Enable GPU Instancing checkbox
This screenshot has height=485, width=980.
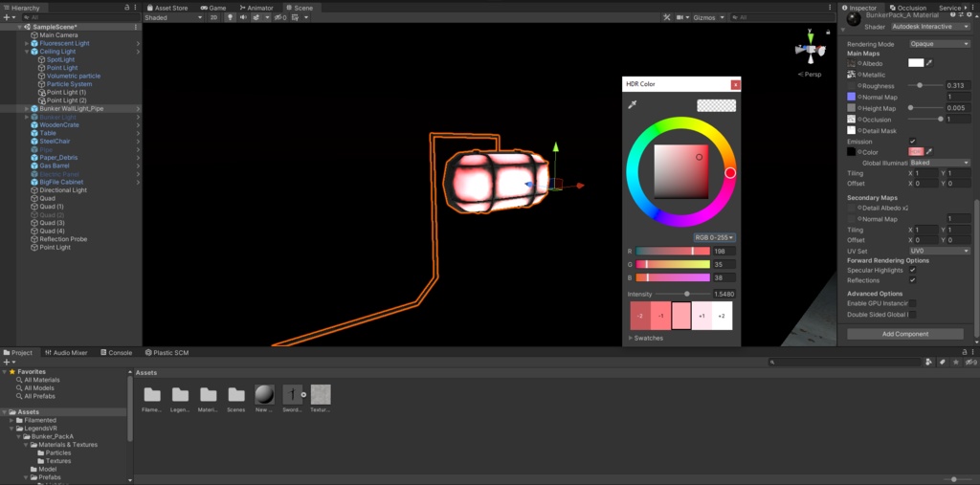(912, 303)
